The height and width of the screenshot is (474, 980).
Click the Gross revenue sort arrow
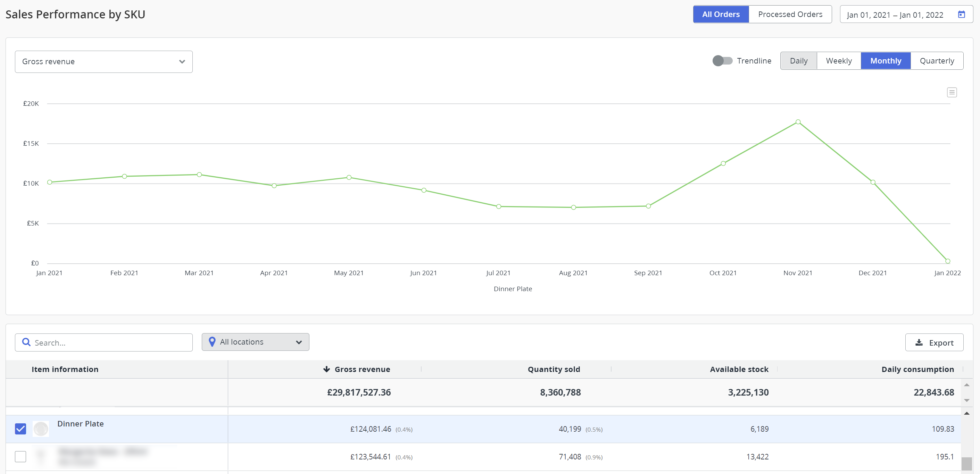326,369
